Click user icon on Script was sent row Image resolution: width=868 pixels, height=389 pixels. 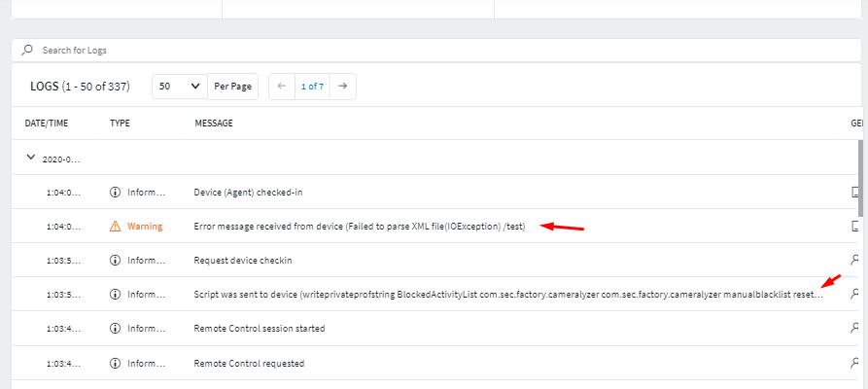tap(855, 294)
